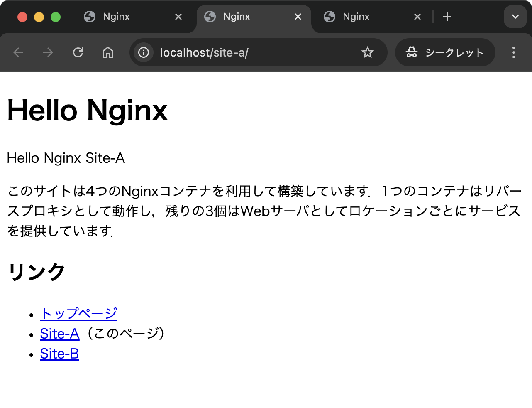The height and width of the screenshot is (408, 532).
Task: Reload the current page
Action: click(x=78, y=52)
